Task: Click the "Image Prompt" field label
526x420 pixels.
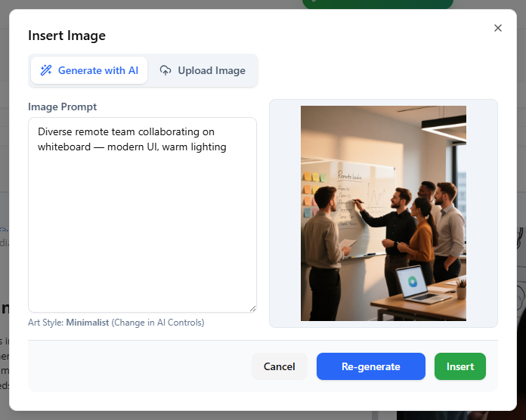Action: click(62, 107)
